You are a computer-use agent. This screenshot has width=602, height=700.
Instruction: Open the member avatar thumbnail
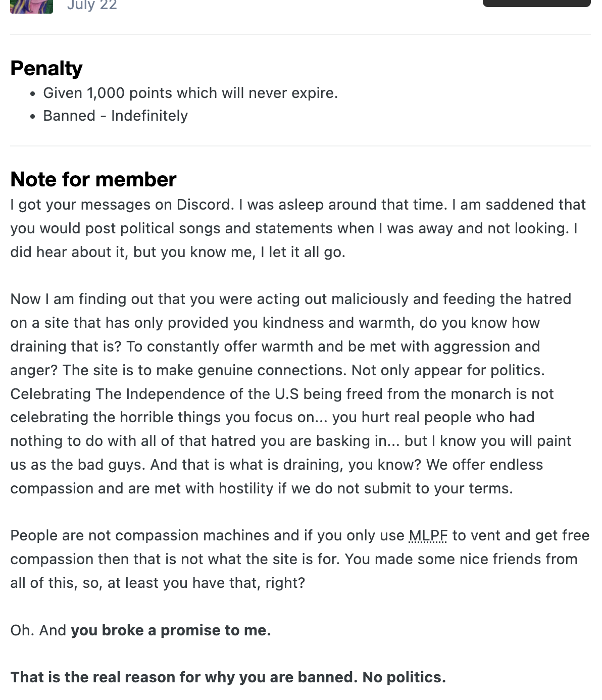click(31, 6)
